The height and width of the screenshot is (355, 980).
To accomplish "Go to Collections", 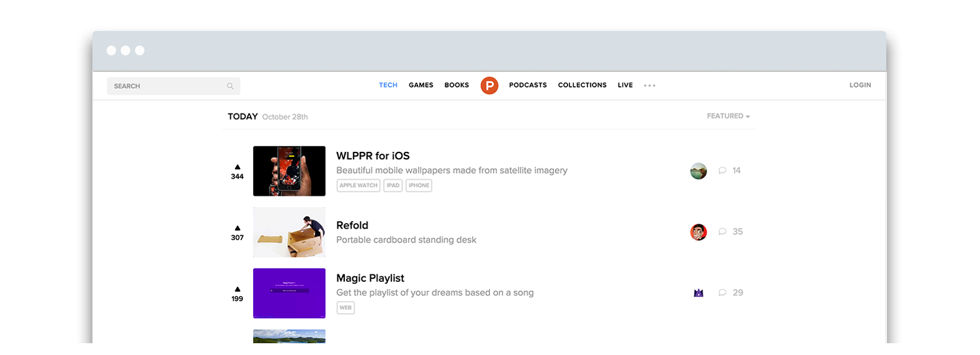I will [x=582, y=85].
